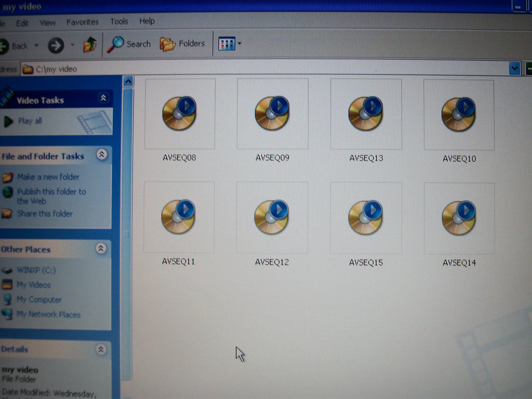
Task: Click the AVSEQ14 file name label
Action: (x=459, y=263)
